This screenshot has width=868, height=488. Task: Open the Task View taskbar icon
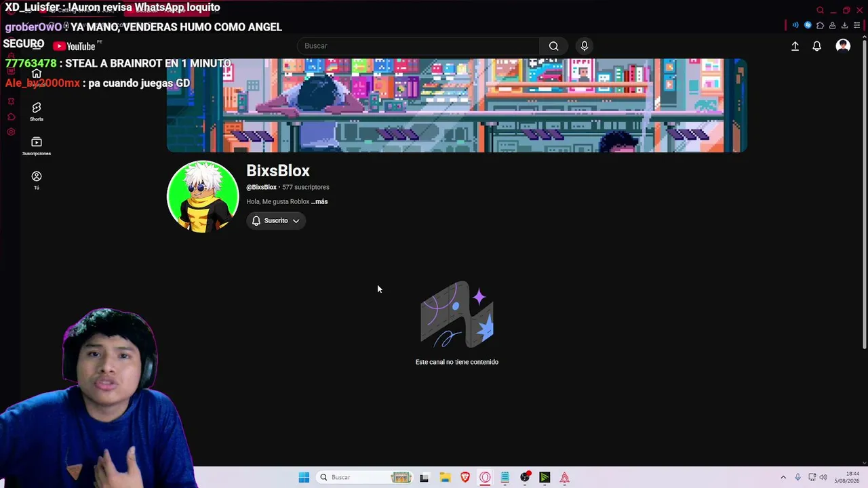(424, 477)
